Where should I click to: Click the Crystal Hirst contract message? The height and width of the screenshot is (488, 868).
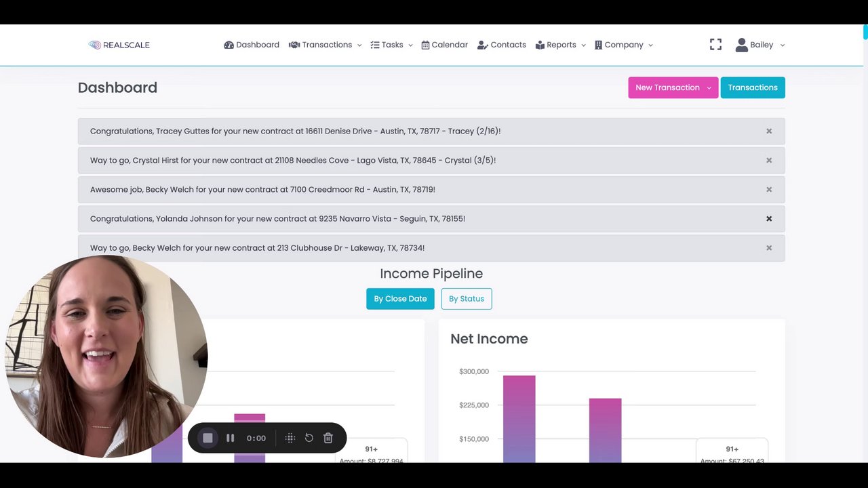point(293,160)
